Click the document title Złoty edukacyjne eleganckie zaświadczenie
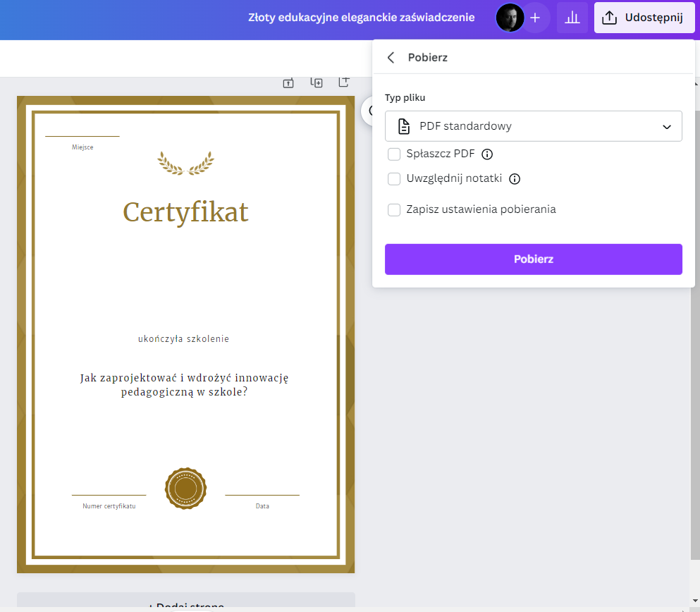The height and width of the screenshot is (612, 700). tap(361, 18)
